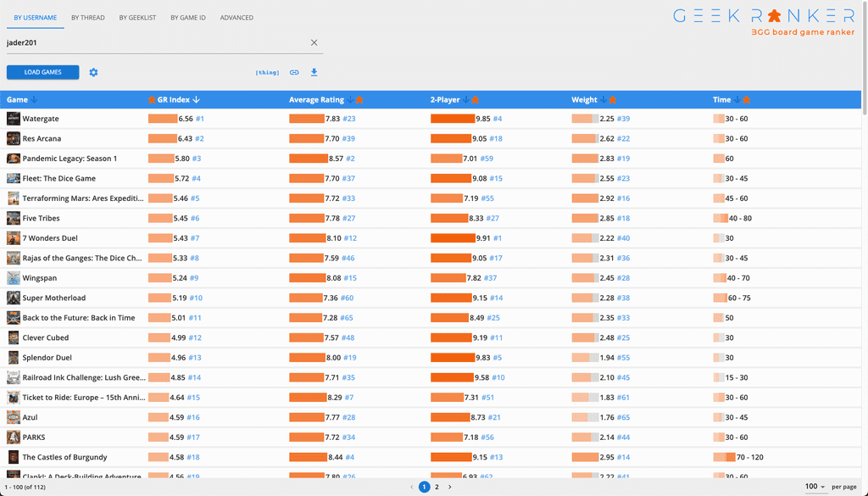Screen dimensions: 868x496
Task: Sort by Game column arrow
Action: pyautogui.click(x=34, y=100)
